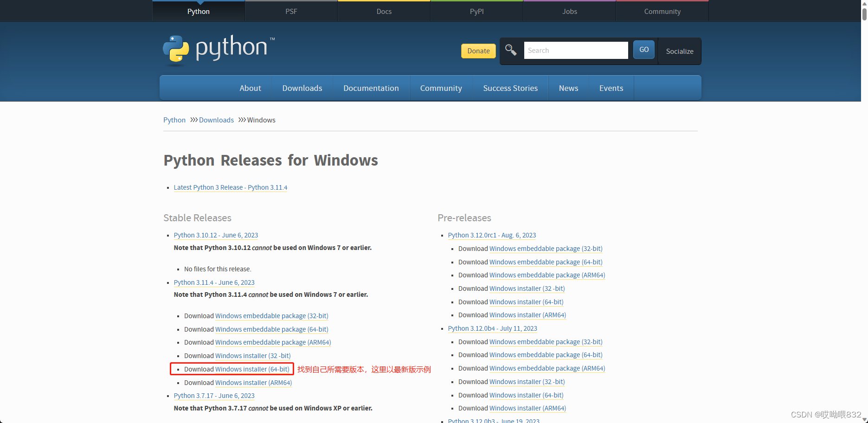Click the 'Python Releases for Windows' title
Viewport: 868px width, 423px height.
point(270,160)
